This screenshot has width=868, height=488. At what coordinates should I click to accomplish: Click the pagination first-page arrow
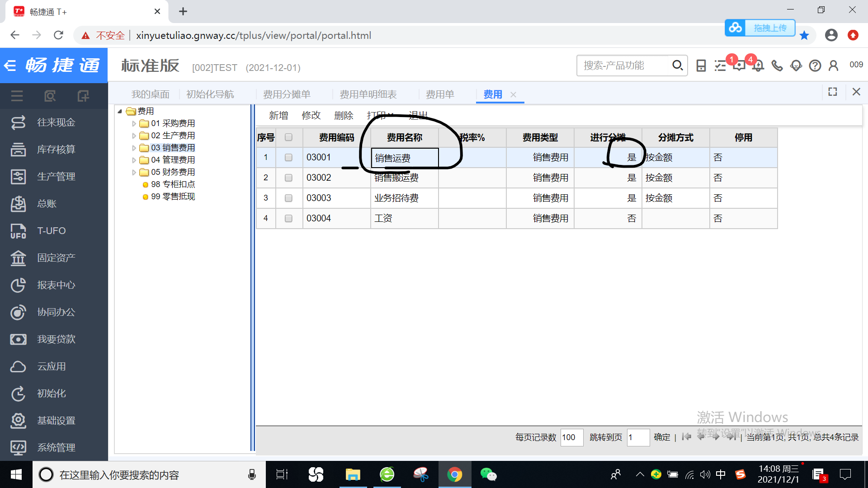click(x=687, y=437)
